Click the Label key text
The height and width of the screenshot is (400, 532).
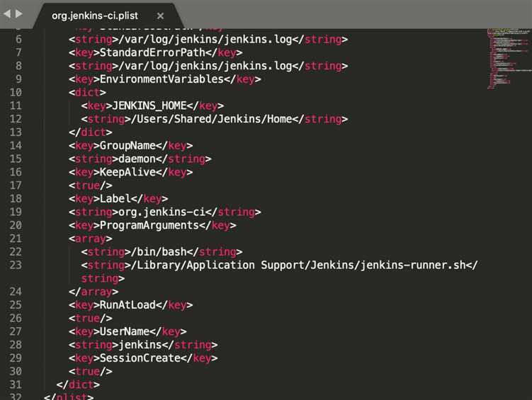point(115,199)
